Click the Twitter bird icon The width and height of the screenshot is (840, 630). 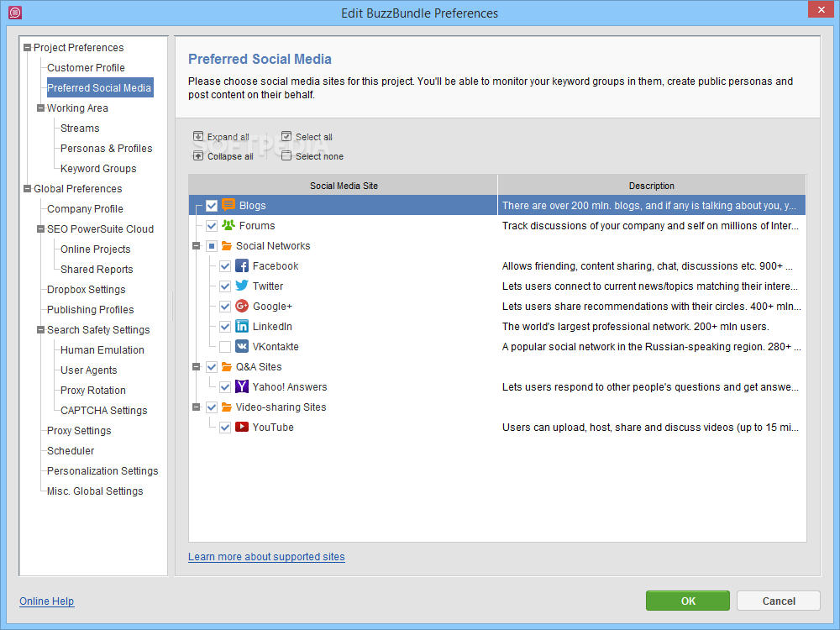[x=242, y=286]
